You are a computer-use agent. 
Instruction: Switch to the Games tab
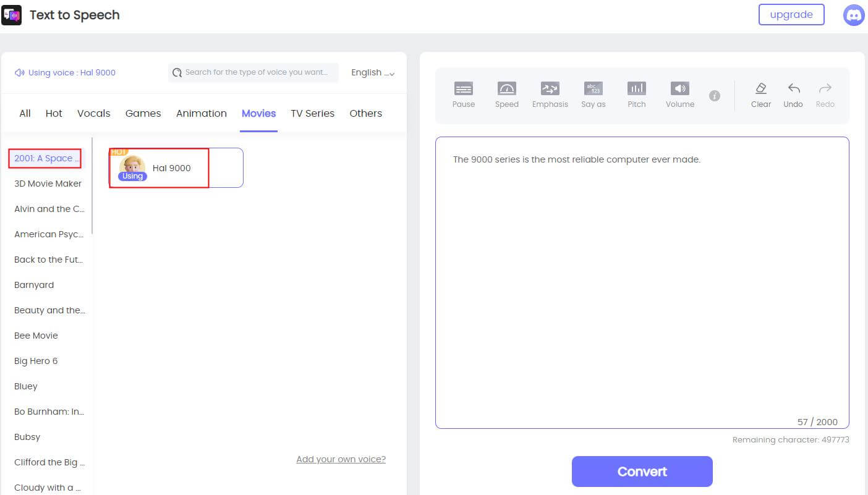click(143, 113)
